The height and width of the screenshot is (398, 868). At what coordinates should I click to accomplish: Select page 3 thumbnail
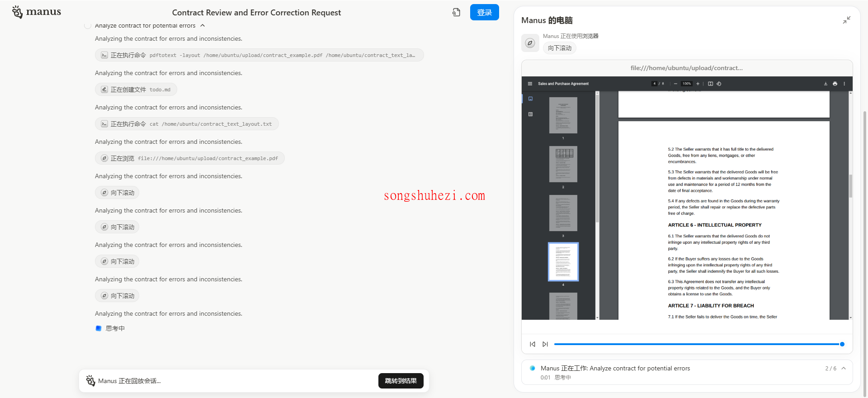[563, 213]
